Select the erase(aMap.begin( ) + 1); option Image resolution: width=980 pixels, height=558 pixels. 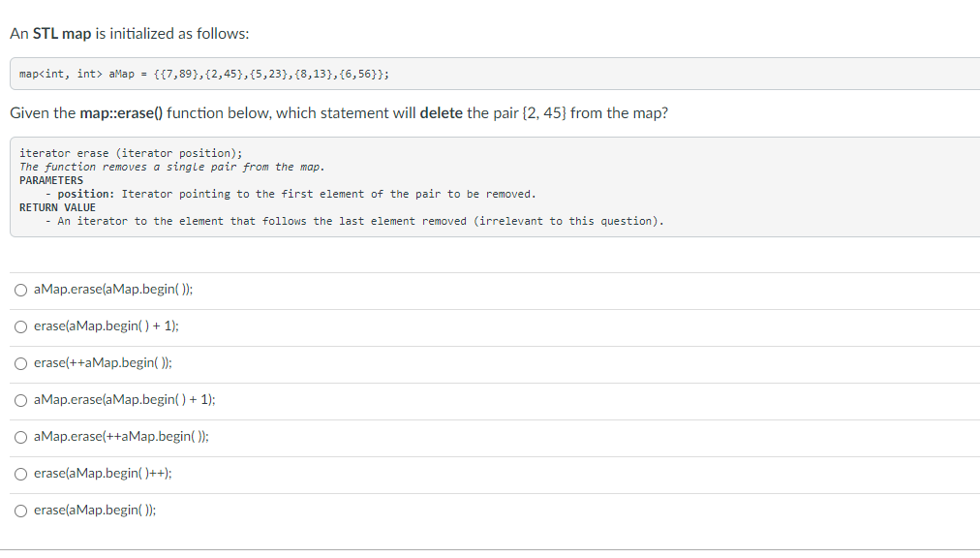20,325
